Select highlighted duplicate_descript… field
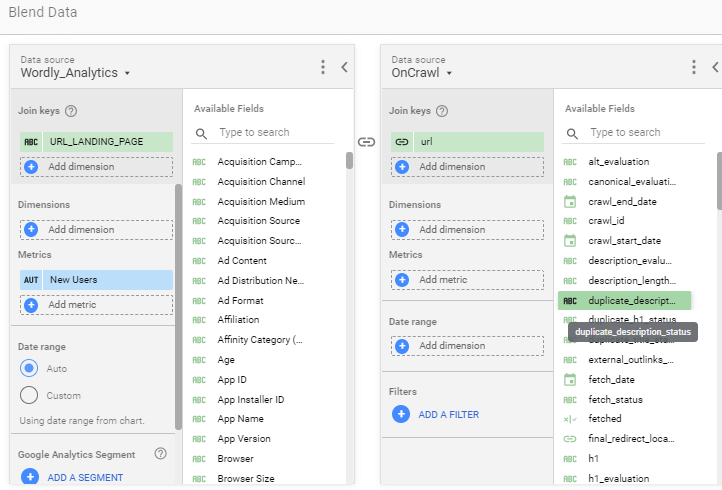This screenshot has width=722, height=490. point(624,301)
